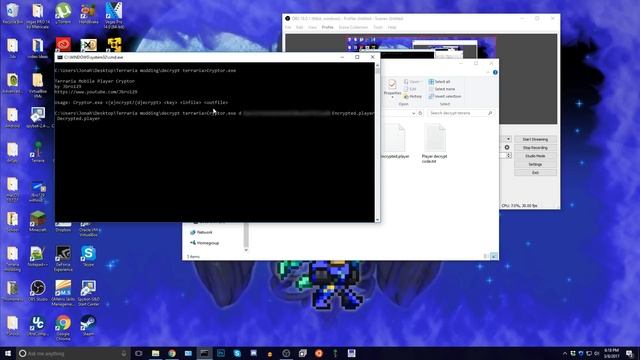This screenshot has width=640, height=360.
Task: Open the Terraria desktop shortcut
Action: pyautogui.click(x=38, y=152)
